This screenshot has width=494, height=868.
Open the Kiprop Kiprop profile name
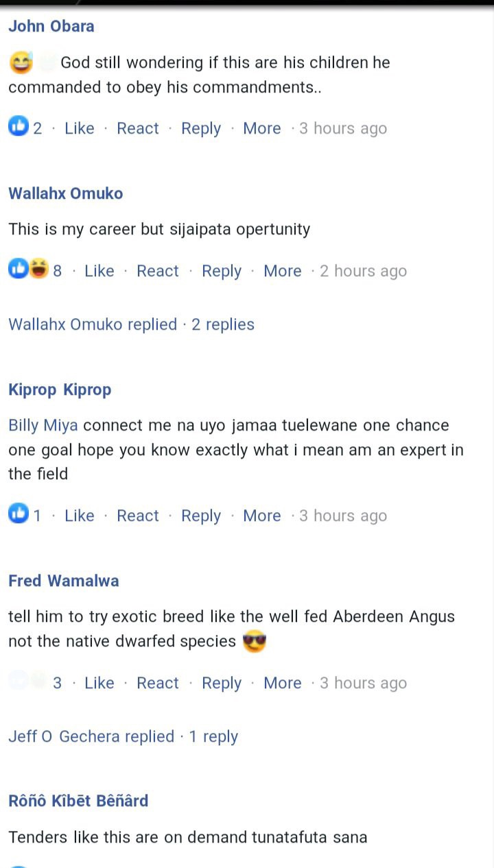pyautogui.click(x=60, y=389)
